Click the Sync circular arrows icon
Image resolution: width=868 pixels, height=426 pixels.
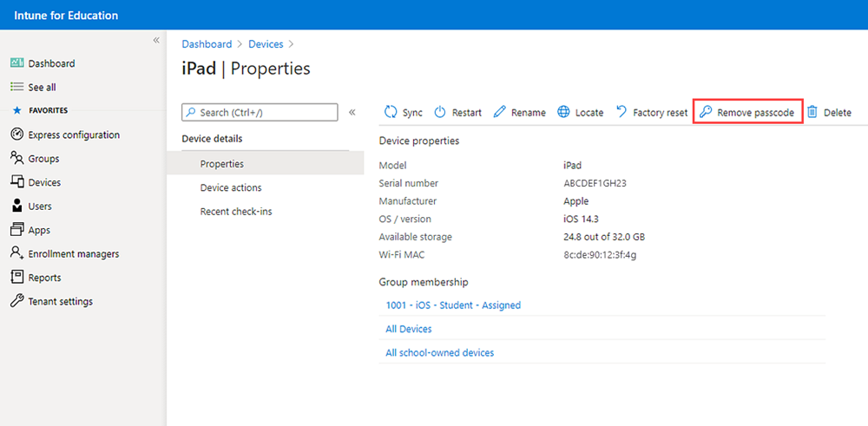[x=391, y=112]
